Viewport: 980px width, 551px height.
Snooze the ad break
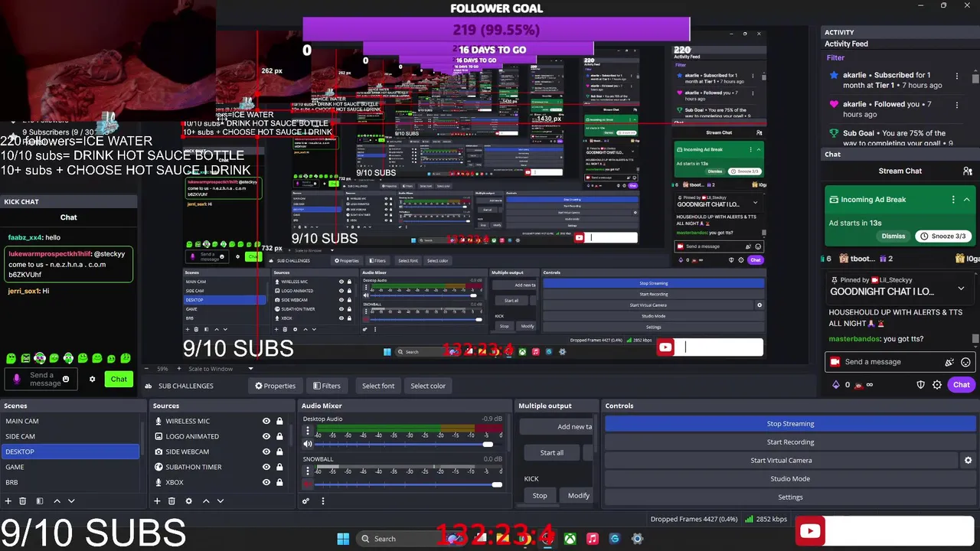942,236
